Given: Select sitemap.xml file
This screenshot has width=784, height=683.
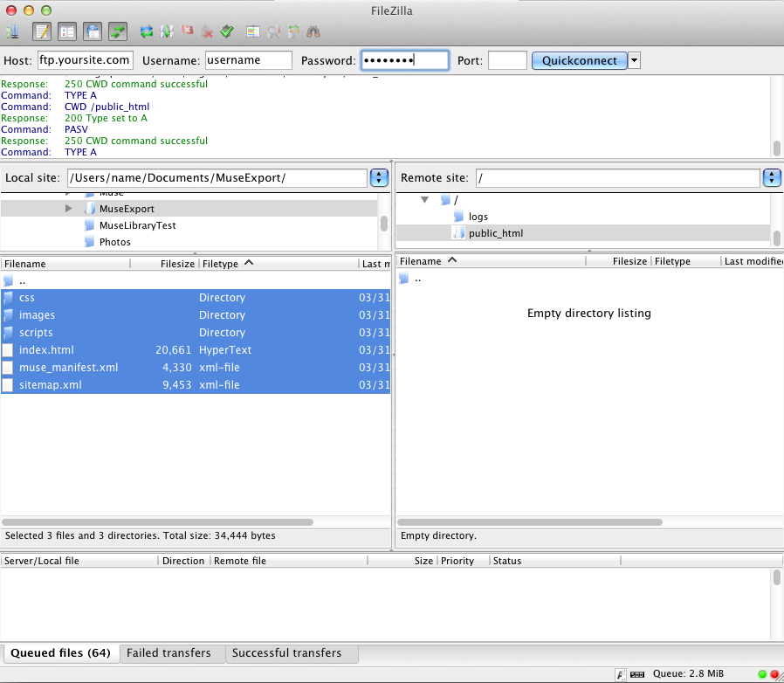Looking at the screenshot, I should click(196, 385).
